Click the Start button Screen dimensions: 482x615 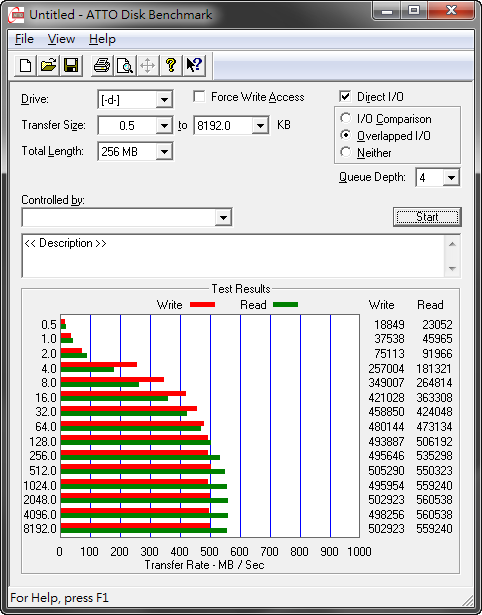(x=427, y=217)
